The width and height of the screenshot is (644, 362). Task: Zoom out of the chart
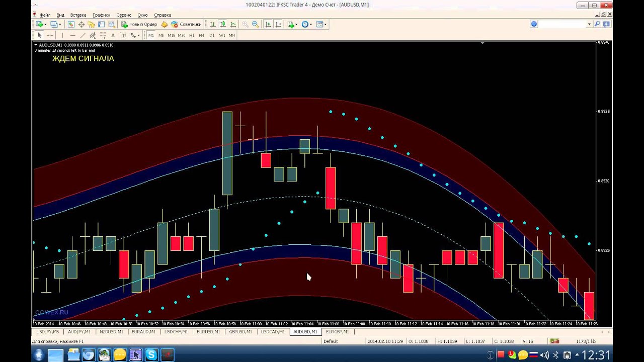coord(255,24)
